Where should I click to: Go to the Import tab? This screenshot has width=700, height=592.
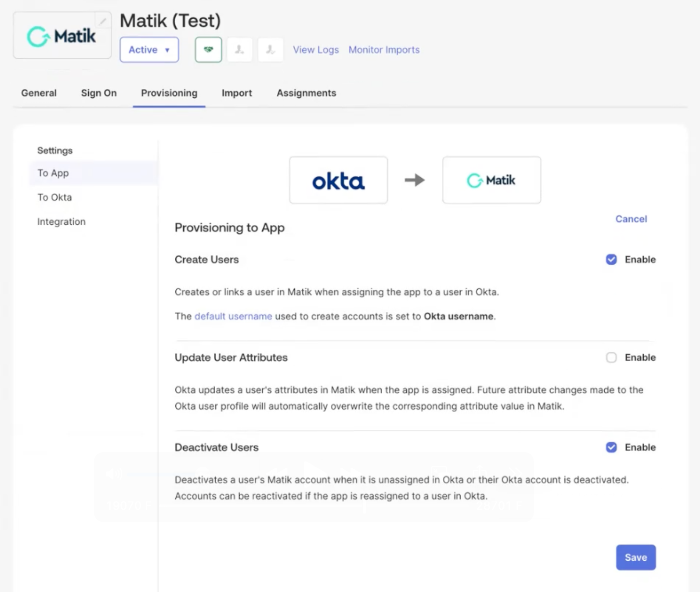(x=236, y=93)
